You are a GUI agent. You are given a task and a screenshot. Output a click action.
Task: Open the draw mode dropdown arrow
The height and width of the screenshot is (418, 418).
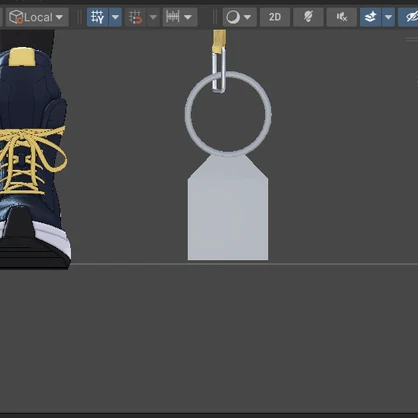coord(247,17)
